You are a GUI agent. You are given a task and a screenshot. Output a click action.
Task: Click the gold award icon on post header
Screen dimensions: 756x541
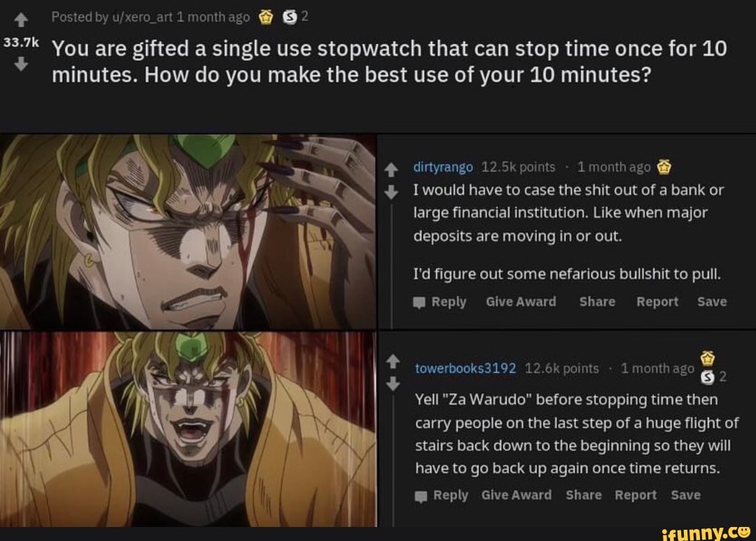point(266,17)
